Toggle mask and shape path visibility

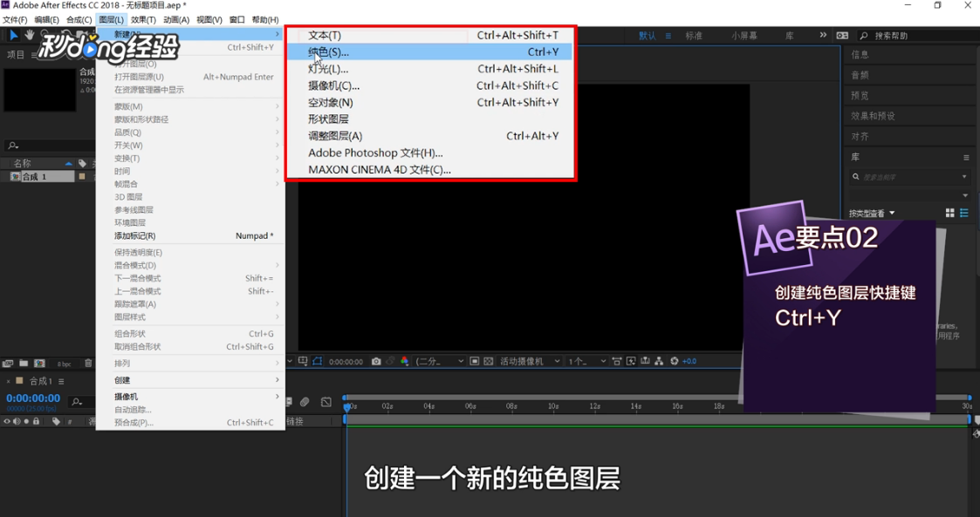coord(318,361)
